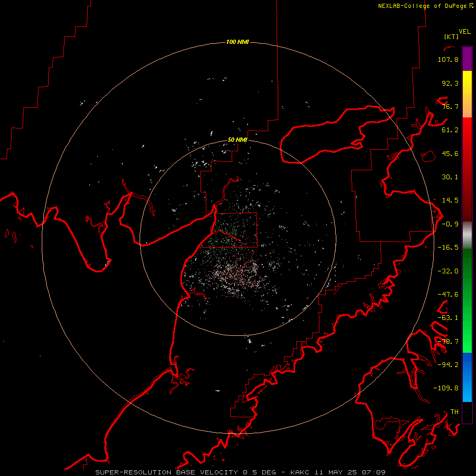Click the -109.8 velocity scale value
This screenshot has width=476, height=476.
click(x=446, y=388)
